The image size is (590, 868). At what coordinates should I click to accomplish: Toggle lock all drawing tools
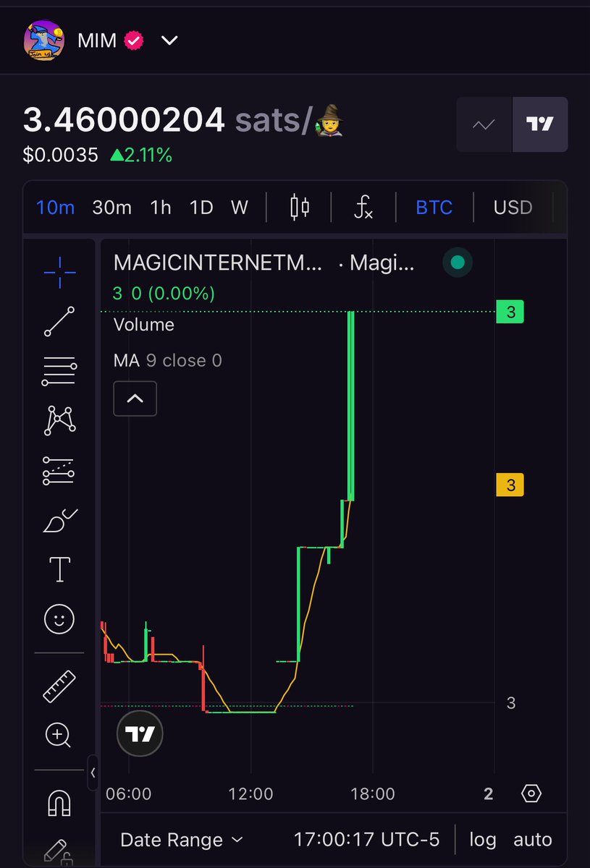coord(58,852)
